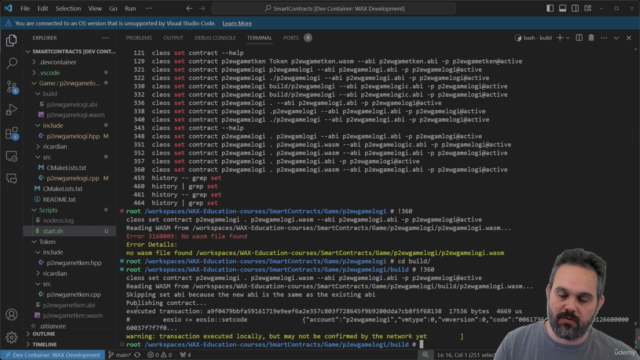Collapse the Scripts folder
Viewport: 640px width, 360px height.
(70, 210)
